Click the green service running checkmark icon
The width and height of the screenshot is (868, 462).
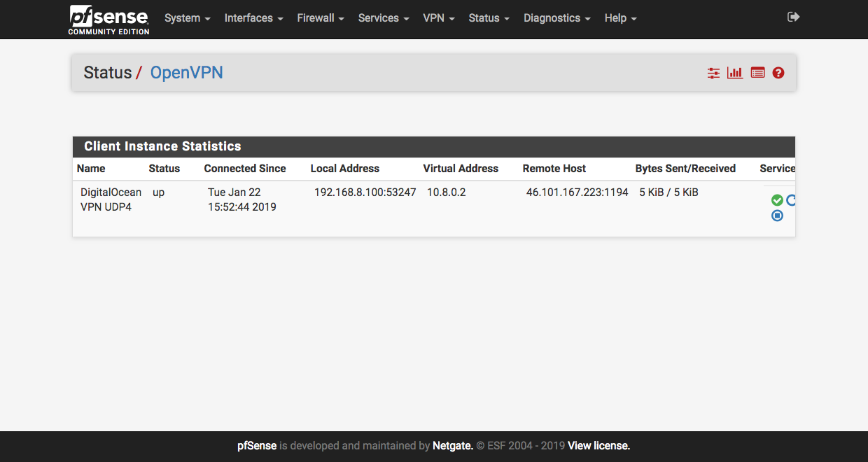click(x=777, y=200)
